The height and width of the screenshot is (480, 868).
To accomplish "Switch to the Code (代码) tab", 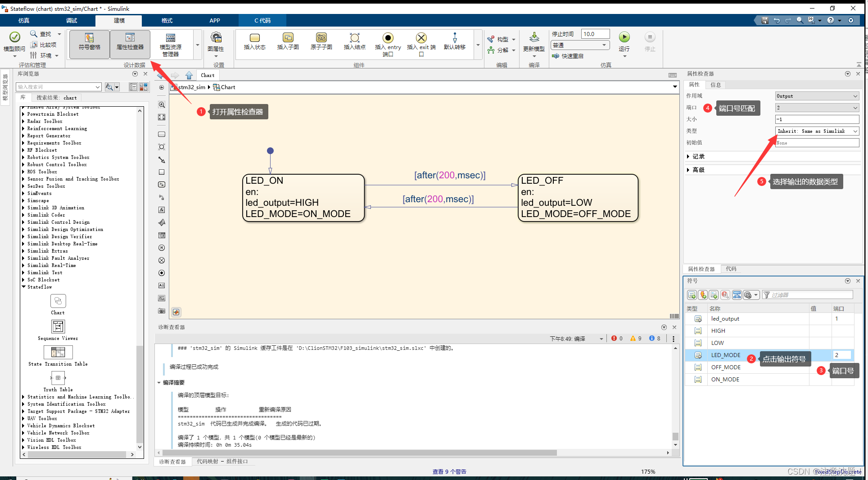I will tap(731, 269).
